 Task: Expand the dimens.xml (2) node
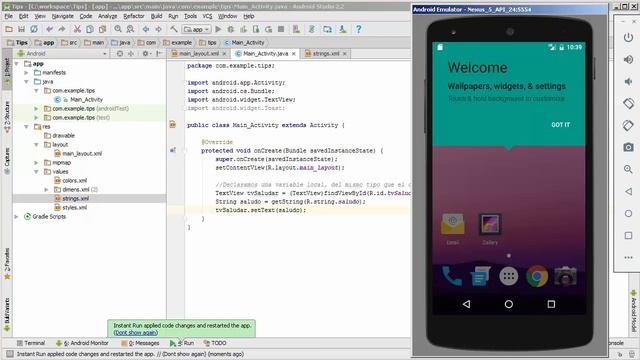click(x=46, y=189)
